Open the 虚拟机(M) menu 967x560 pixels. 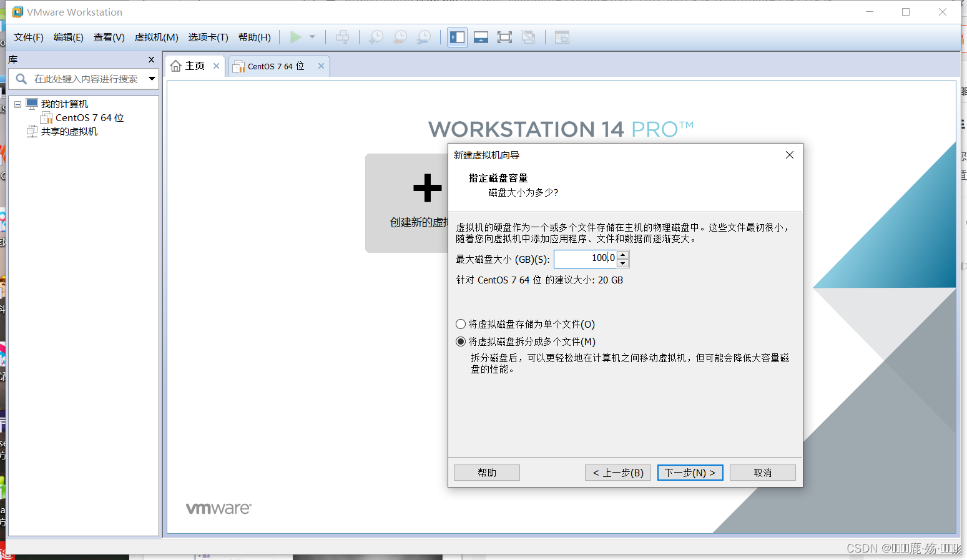point(157,37)
